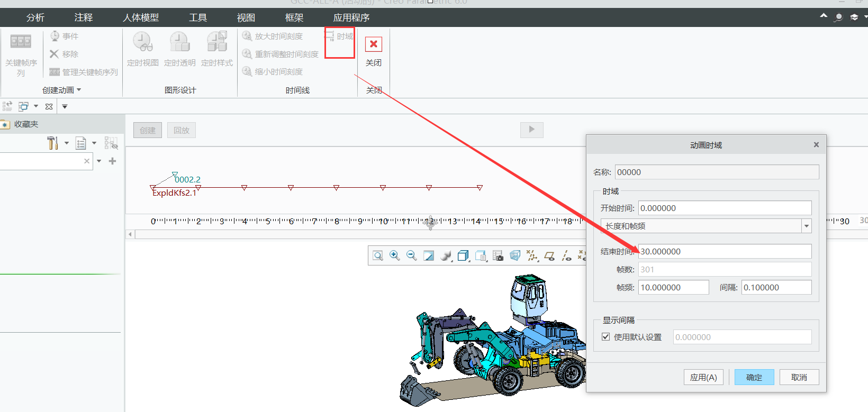Expand the 创建动画 group arrow
This screenshot has width=868, height=412.
(79, 90)
